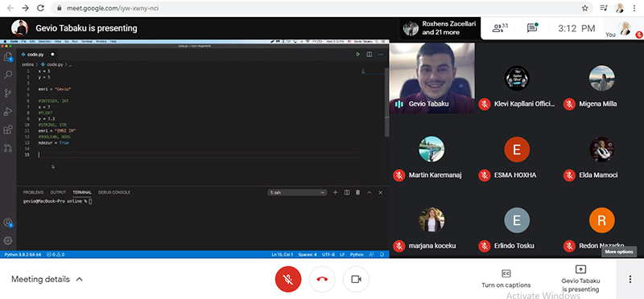The height and width of the screenshot is (299, 644).
Task: Toggle the camera button in call controls
Action: pos(356,280)
